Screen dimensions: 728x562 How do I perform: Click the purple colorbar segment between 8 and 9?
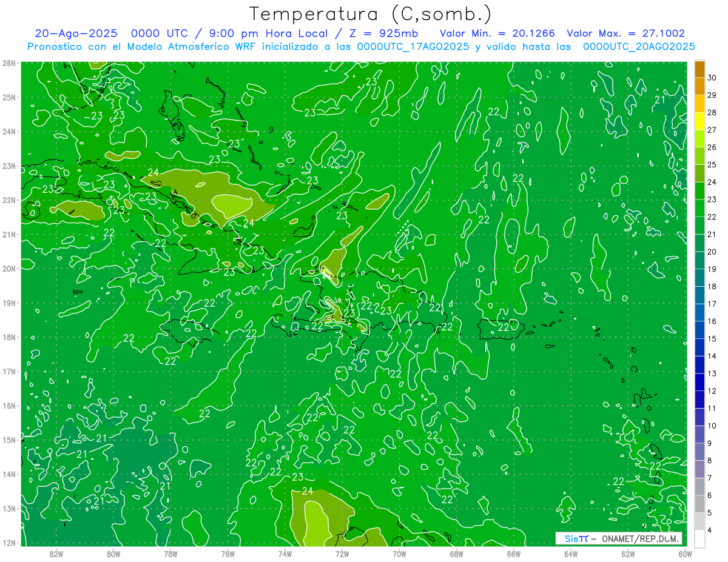tap(699, 452)
